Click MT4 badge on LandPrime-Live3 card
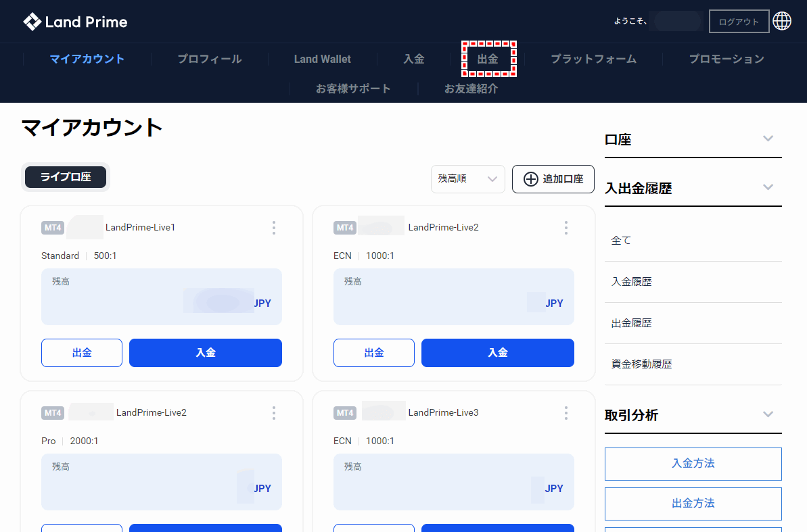Viewport: 807px width, 532px height. 345,412
